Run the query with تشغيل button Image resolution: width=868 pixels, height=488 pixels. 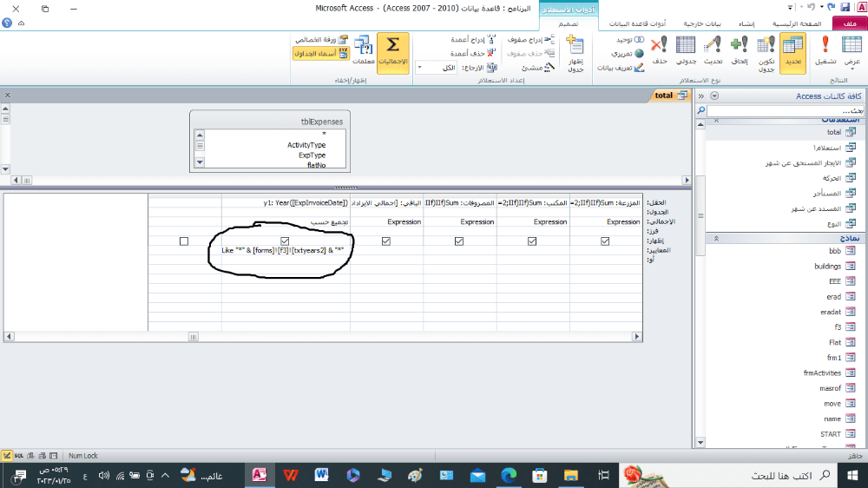click(825, 52)
